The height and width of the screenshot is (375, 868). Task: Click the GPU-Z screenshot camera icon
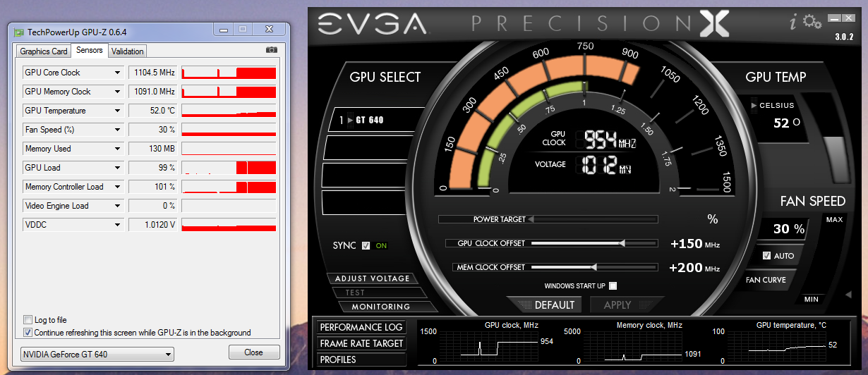271,50
